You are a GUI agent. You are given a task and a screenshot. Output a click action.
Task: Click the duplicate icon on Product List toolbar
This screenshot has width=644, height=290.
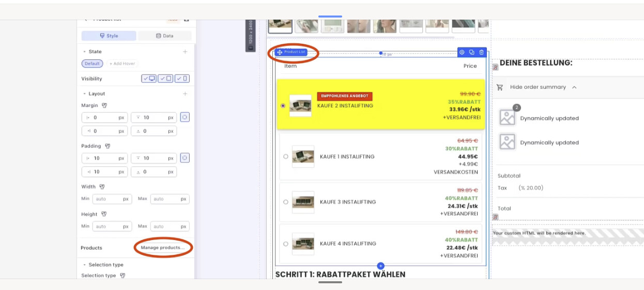point(471,52)
